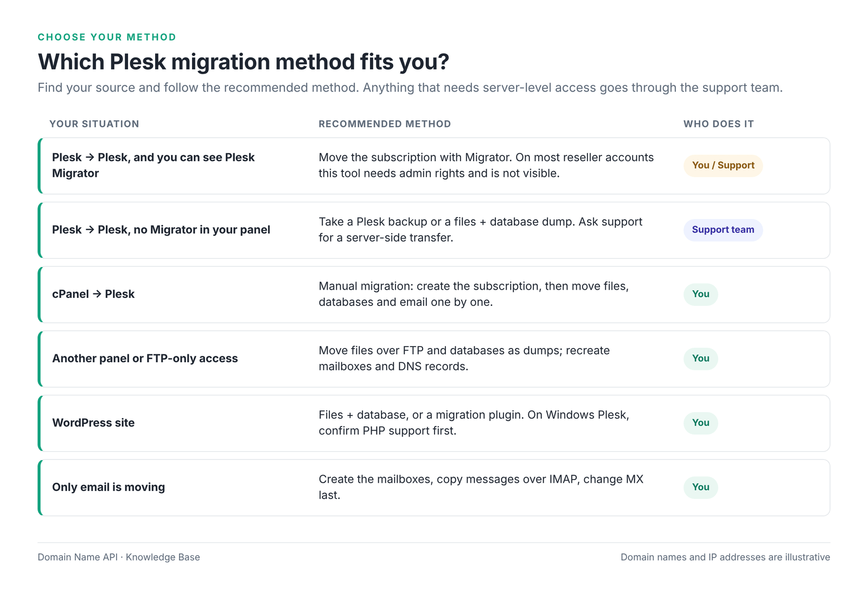The width and height of the screenshot is (868, 595).
Task: Select 'Another panel or FTP-only access'
Action: (x=145, y=359)
